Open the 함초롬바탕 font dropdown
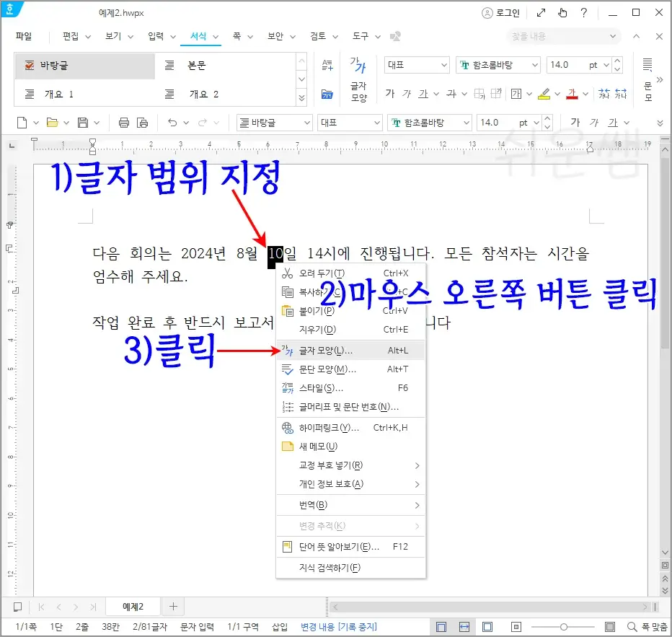The width and height of the screenshot is (672, 637). coord(496,65)
